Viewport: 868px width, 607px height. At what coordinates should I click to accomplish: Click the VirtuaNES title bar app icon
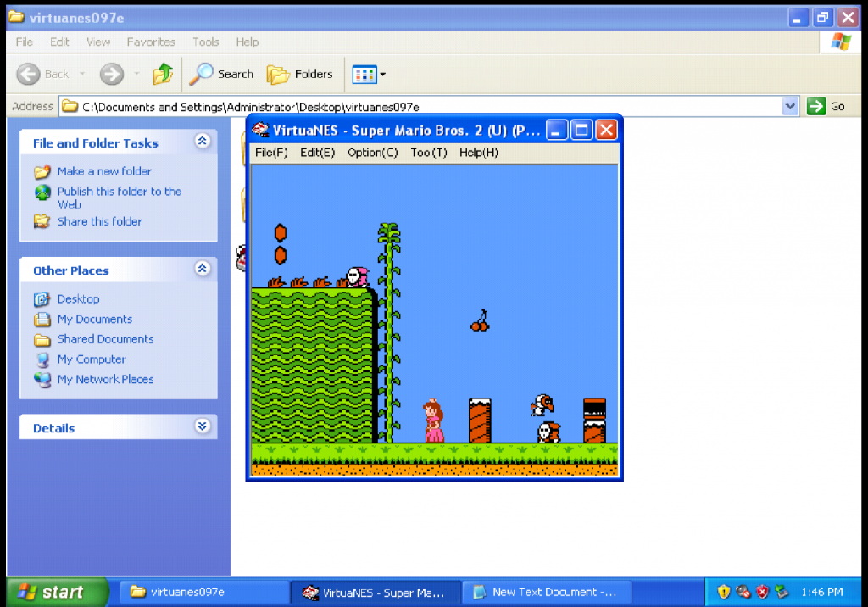pos(260,131)
